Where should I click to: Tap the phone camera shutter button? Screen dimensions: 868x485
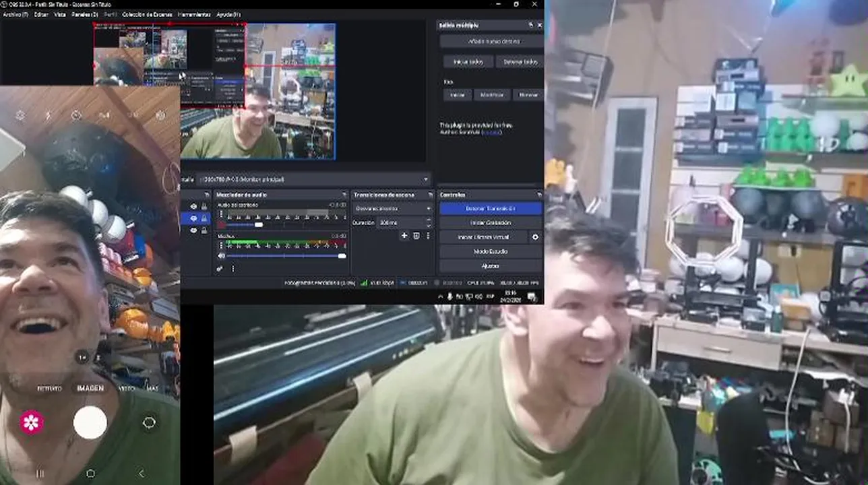tap(90, 422)
